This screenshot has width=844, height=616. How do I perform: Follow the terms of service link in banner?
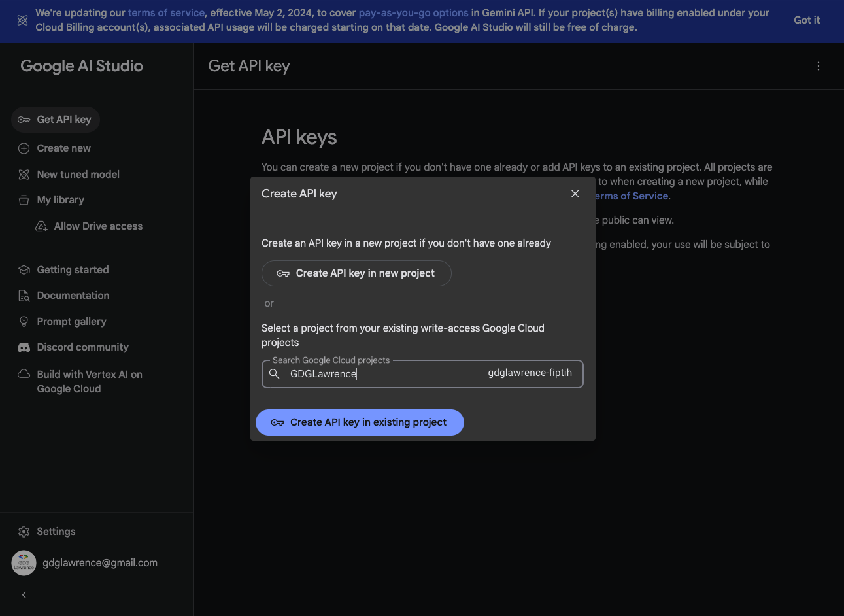(166, 13)
